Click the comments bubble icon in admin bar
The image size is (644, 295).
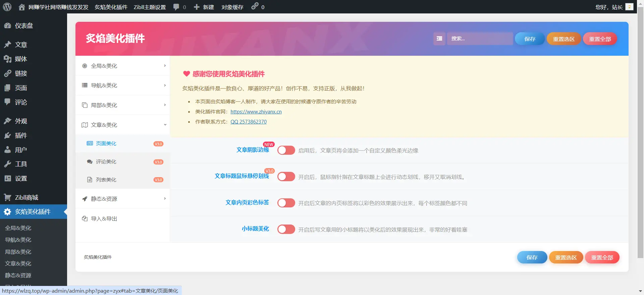click(x=176, y=7)
